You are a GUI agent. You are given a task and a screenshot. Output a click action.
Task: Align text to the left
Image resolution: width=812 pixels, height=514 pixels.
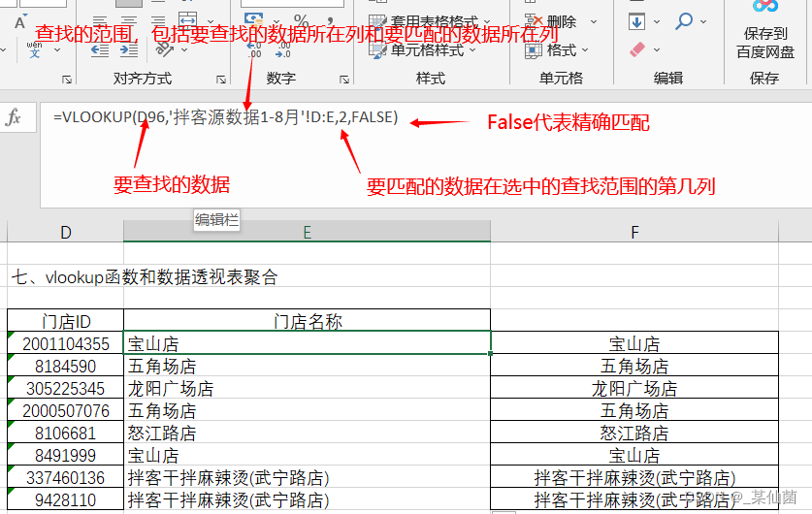point(99,21)
